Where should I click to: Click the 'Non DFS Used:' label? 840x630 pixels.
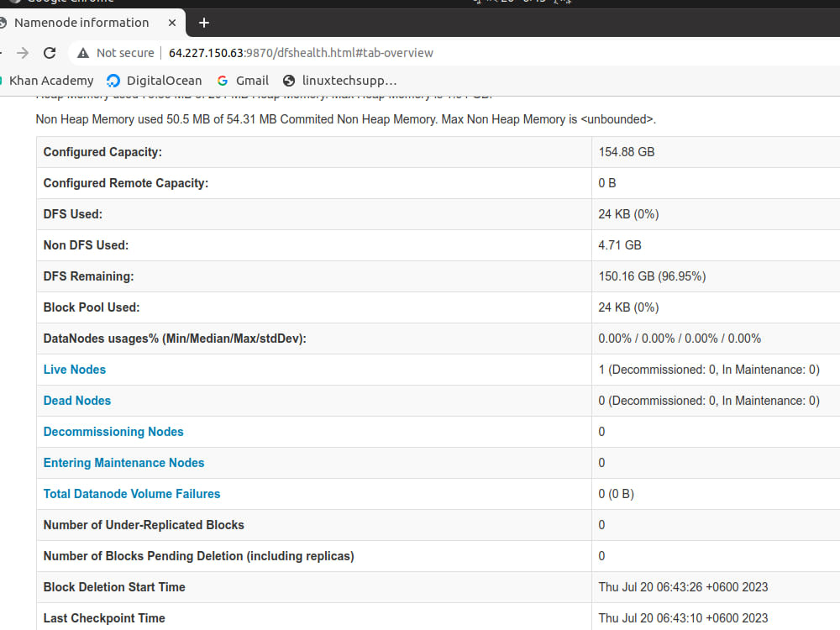click(86, 245)
